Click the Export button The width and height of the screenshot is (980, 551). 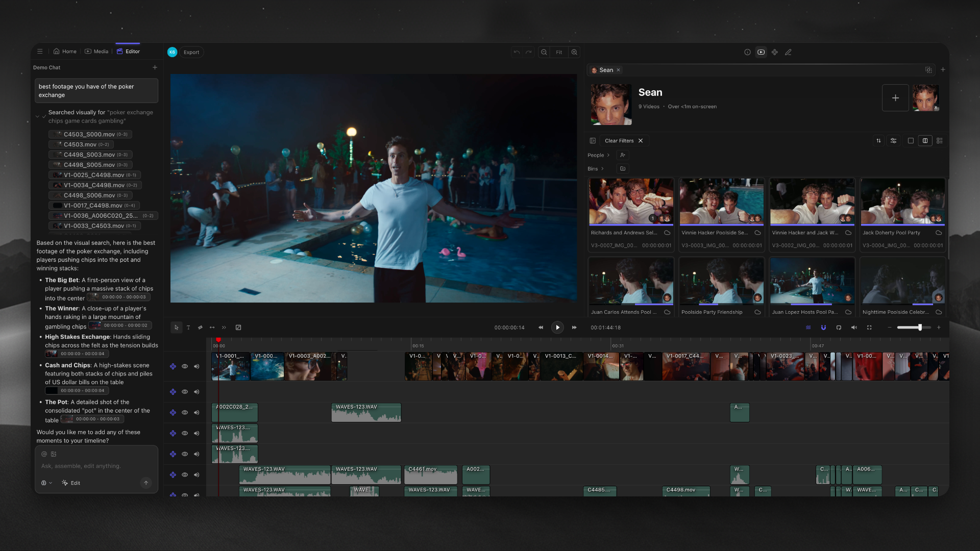coord(191,52)
